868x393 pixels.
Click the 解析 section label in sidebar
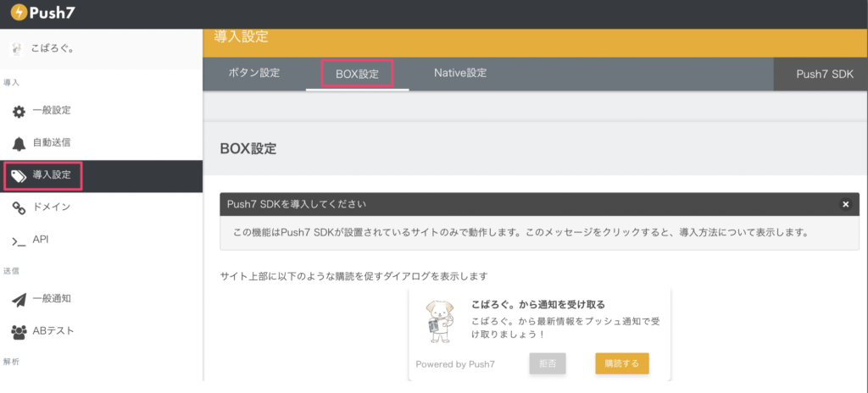(12, 362)
